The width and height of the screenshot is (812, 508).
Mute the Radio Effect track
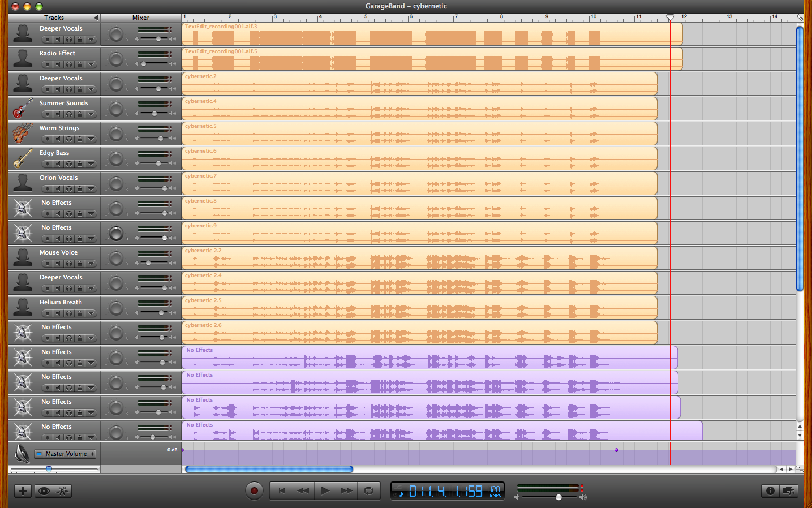pyautogui.click(x=58, y=64)
